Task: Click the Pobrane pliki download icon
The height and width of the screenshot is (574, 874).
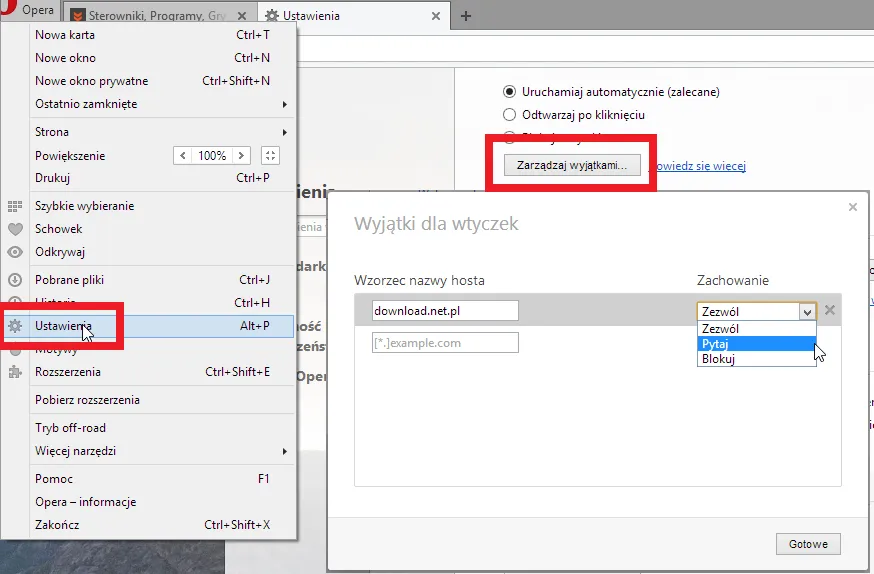Action: (x=15, y=280)
